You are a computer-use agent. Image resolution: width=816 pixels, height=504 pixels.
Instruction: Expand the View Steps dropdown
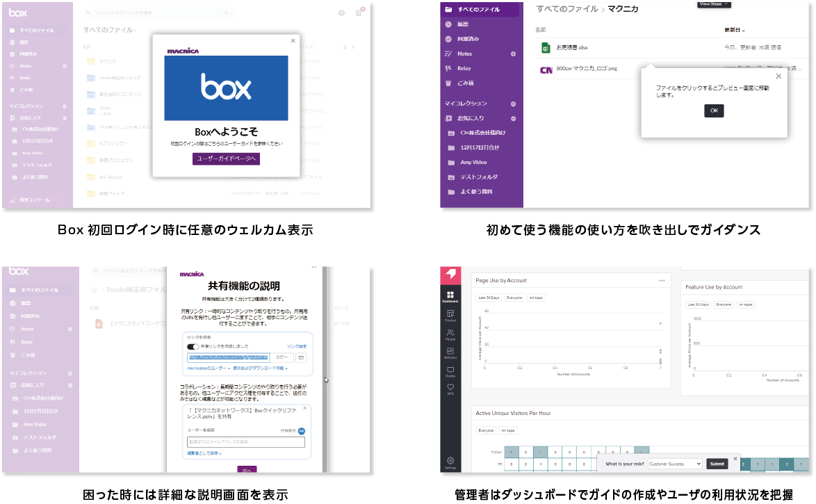714,4
